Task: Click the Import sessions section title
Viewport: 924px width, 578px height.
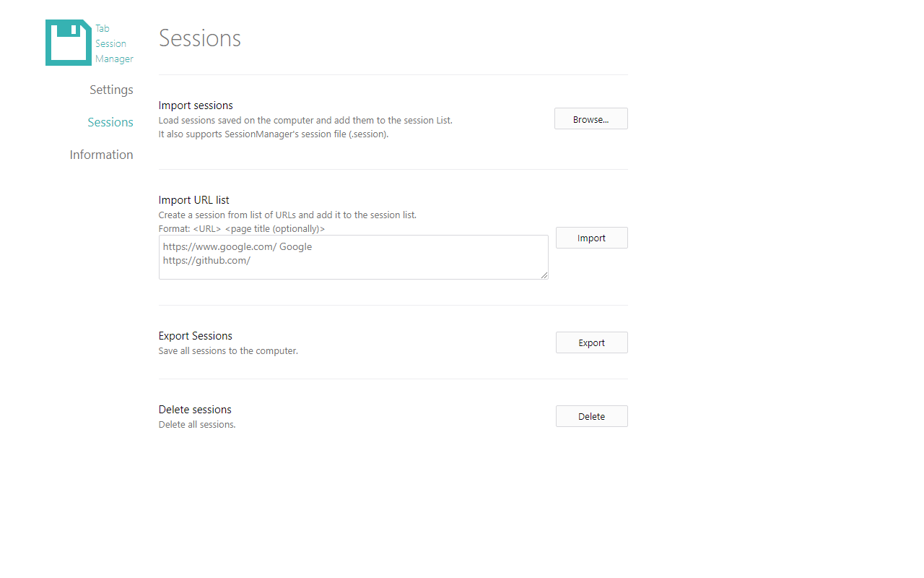Action: pyautogui.click(x=195, y=105)
